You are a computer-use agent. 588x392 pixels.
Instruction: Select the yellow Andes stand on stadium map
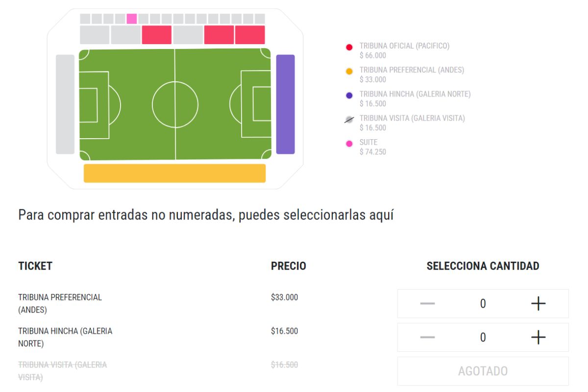point(174,173)
